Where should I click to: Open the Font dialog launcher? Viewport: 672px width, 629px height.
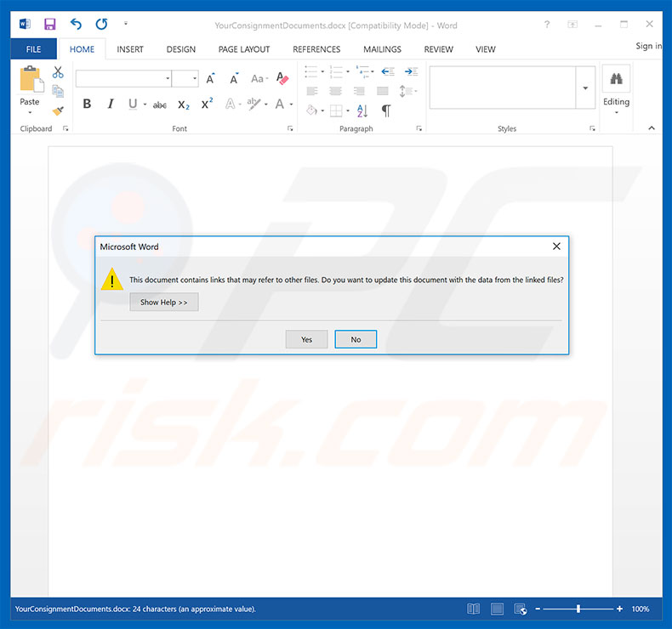[x=290, y=128]
